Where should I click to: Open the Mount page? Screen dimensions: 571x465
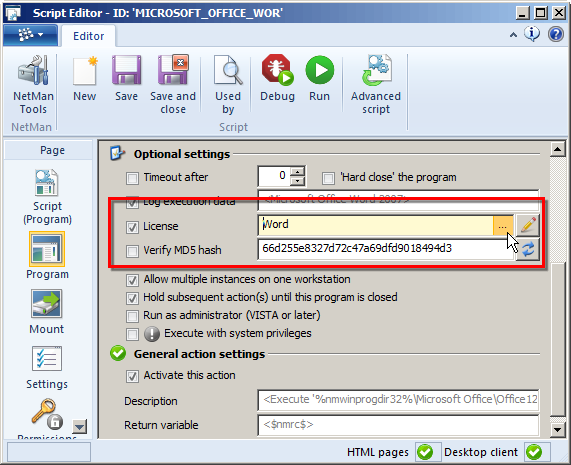pyautogui.click(x=47, y=312)
